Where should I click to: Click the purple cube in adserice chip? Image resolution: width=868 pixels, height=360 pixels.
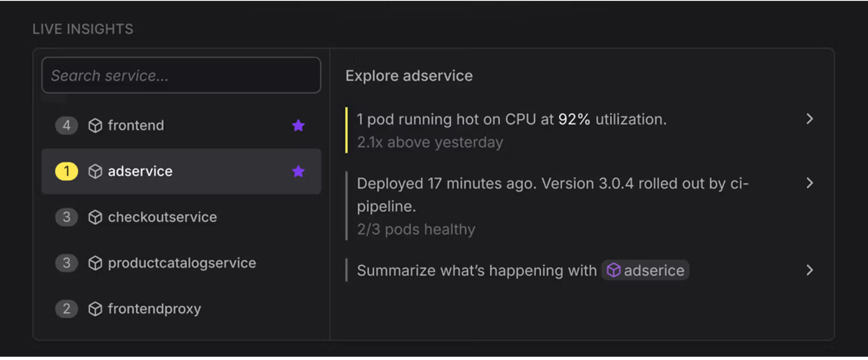pyautogui.click(x=613, y=270)
